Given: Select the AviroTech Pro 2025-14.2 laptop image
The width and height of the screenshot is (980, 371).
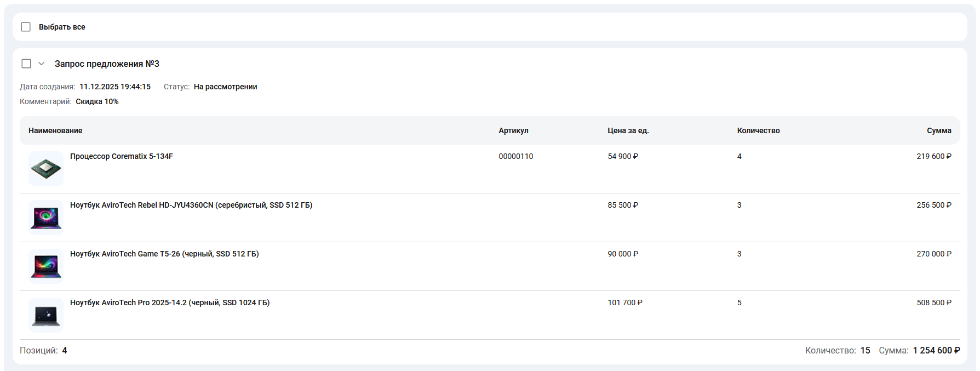Looking at the screenshot, I should pyautogui.click(x=46, y=315).
